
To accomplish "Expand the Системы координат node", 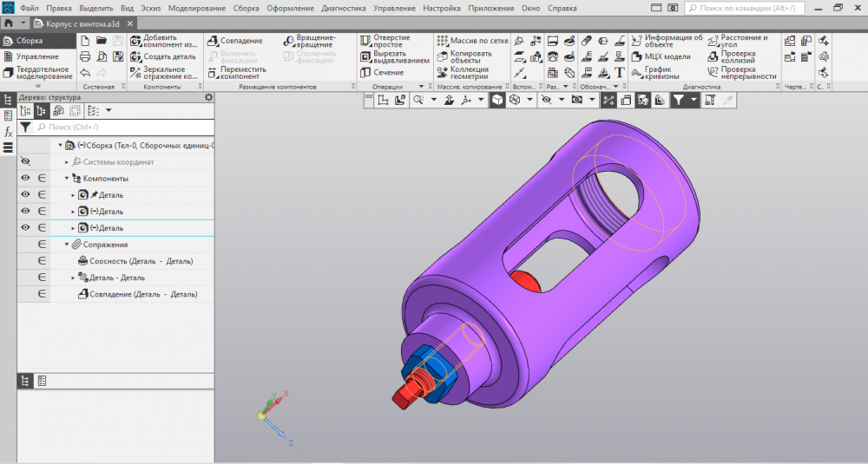I will pyautogui.click(x=67, y=161).
